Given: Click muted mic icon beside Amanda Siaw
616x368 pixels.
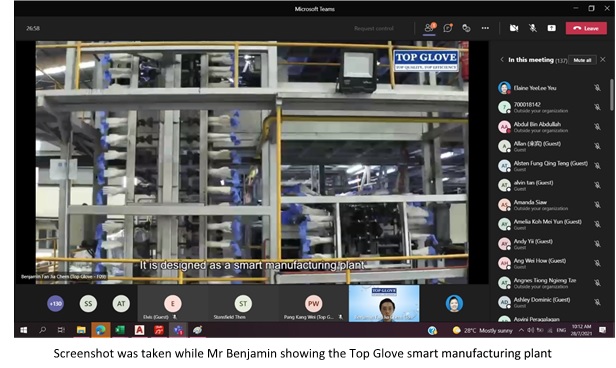Looking at the screenshot, I should tap(597, 205).
